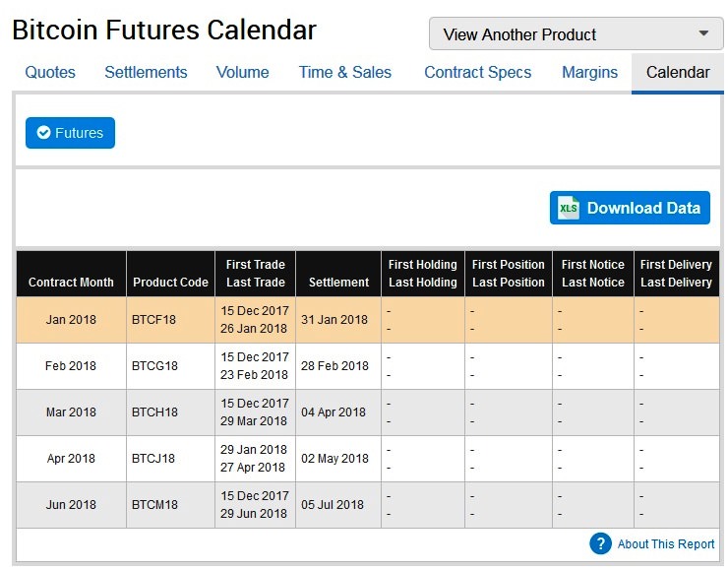728x570 pixels.
Task: Select the highlighted Jan 2018 contract row
Action: tap(368, 320)
